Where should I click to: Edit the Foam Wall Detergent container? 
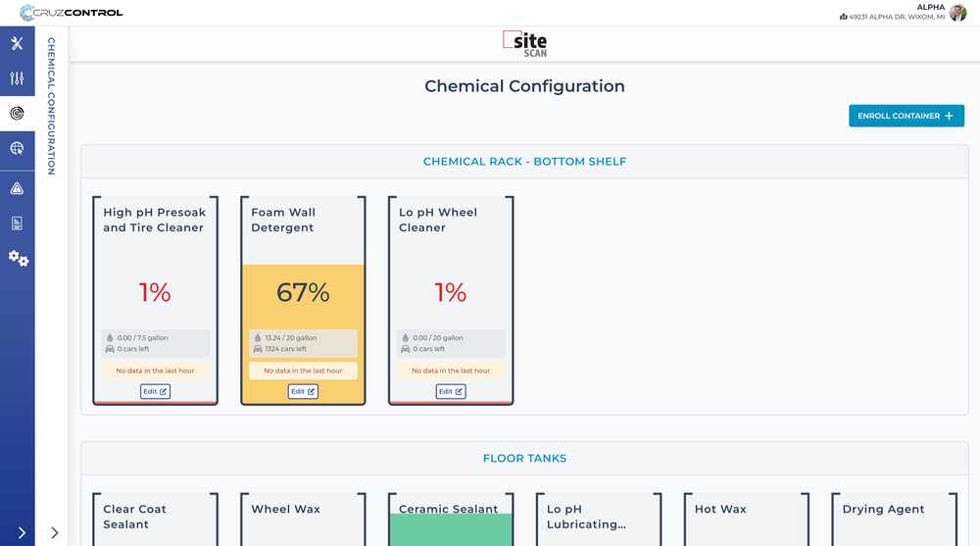coord(303,391)
